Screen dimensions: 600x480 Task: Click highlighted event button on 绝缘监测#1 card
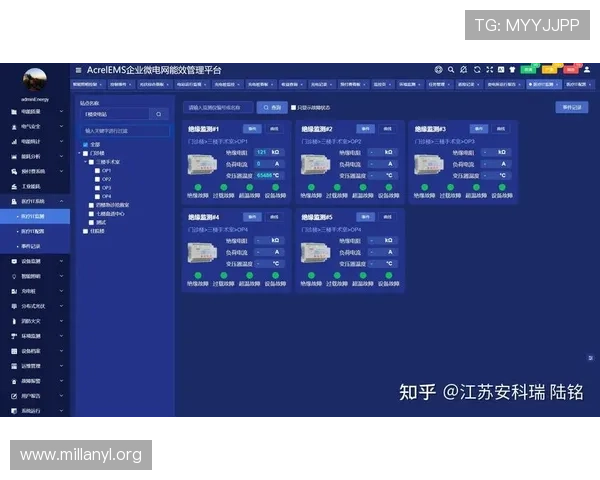click(x=252, y=129)
